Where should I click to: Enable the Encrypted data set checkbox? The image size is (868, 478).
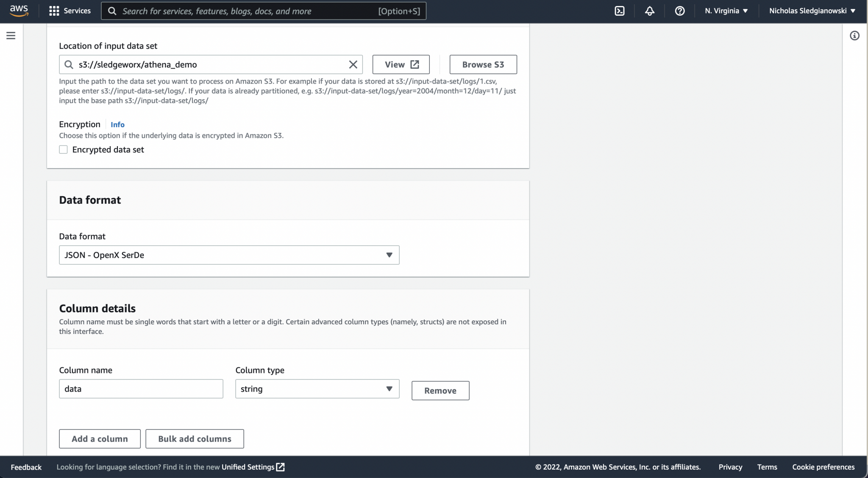click(x=63, y=149)
